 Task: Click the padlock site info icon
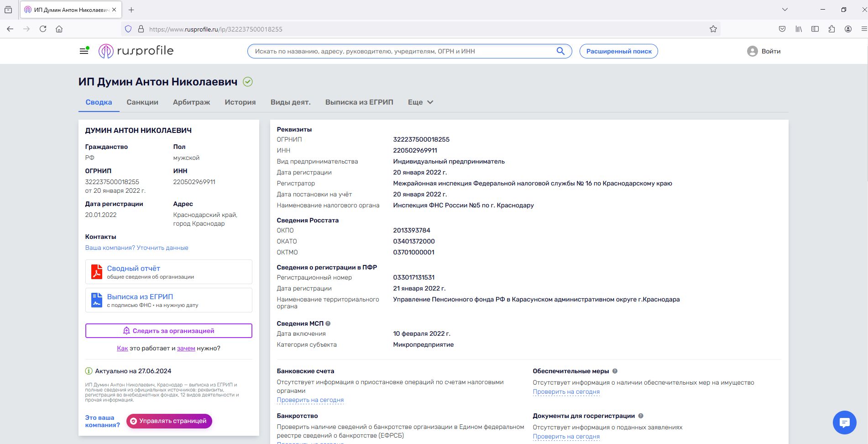pos(141,29)
